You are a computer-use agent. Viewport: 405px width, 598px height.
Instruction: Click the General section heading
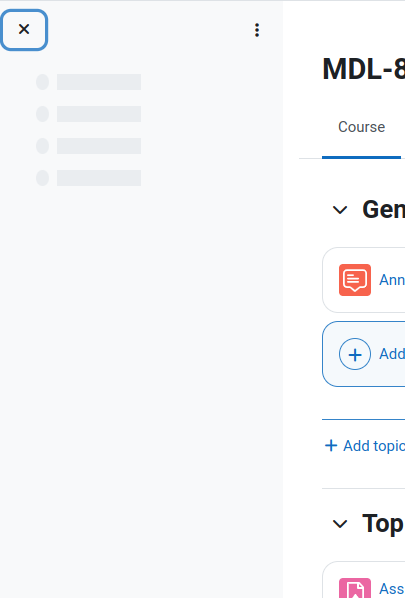click(384, 210)
